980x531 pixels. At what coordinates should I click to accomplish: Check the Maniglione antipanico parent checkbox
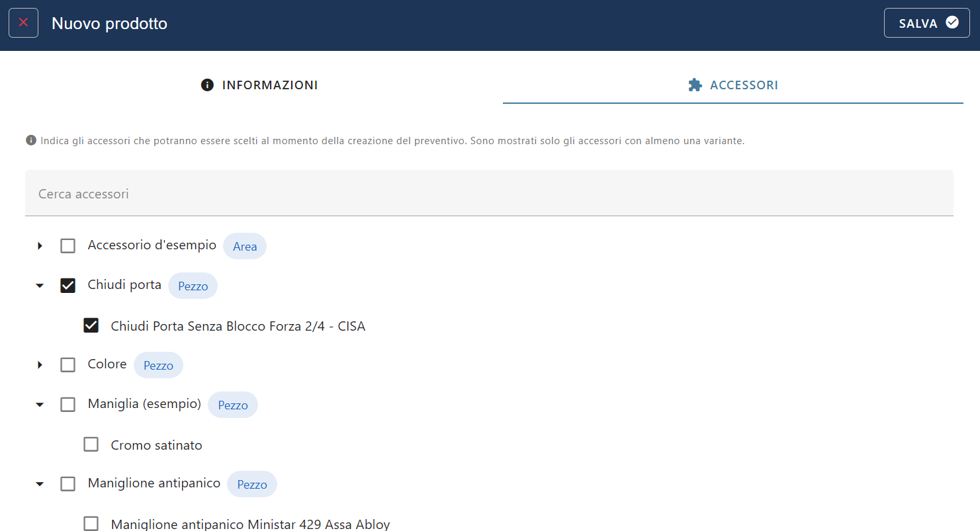click(67, 484)
